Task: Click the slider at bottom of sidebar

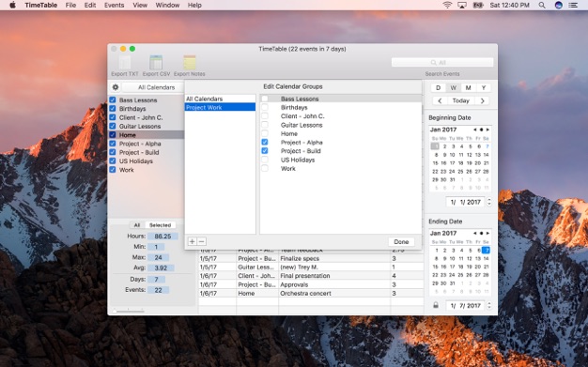Action: tap(129, 311)
